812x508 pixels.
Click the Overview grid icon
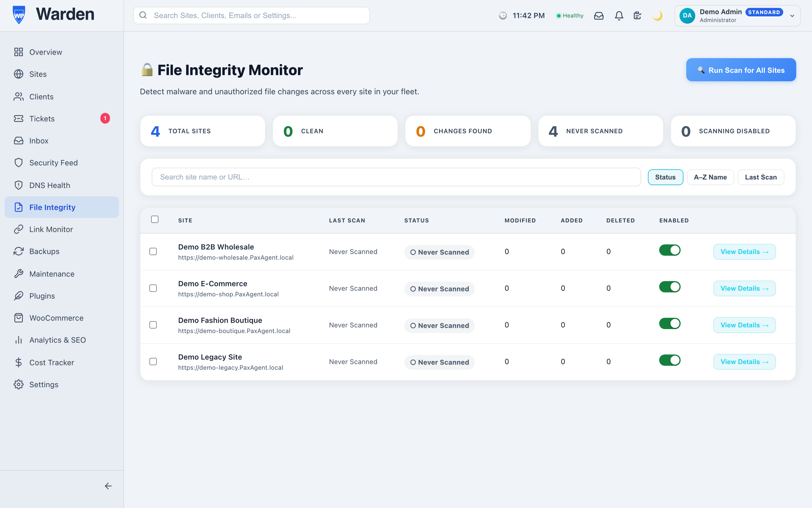coord(18,52)
